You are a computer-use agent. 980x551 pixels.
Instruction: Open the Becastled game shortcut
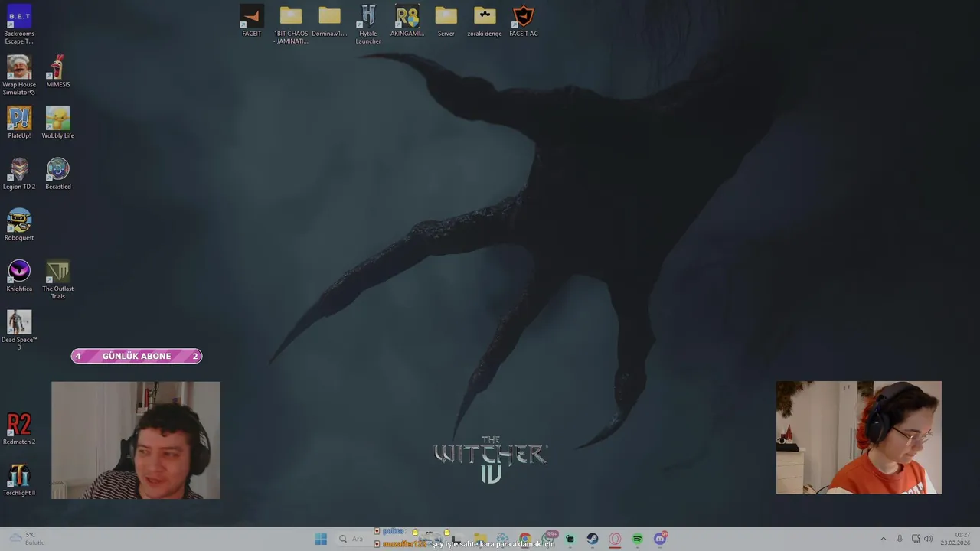[x=57, y=174]
